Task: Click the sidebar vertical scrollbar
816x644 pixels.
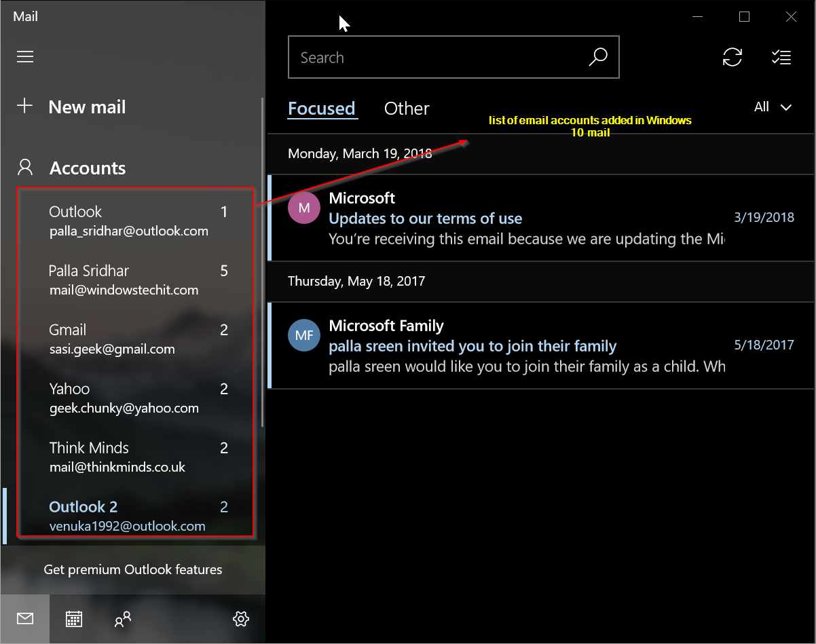Action: coord(263,261)
